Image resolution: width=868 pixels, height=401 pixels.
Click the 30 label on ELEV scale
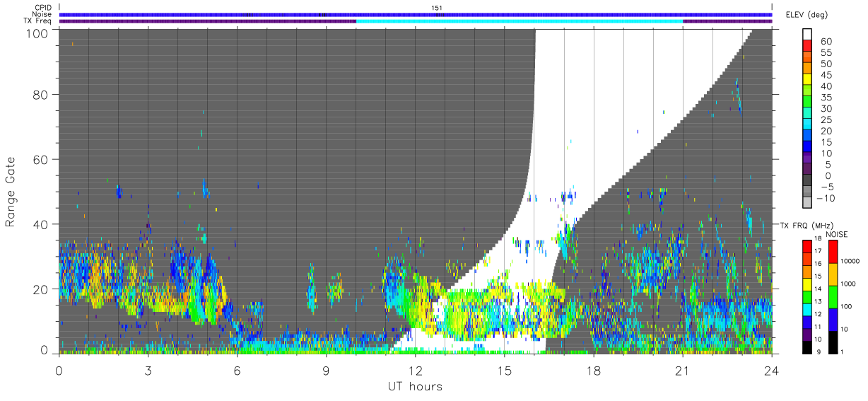pyautogui.click(x=826, y=109)
